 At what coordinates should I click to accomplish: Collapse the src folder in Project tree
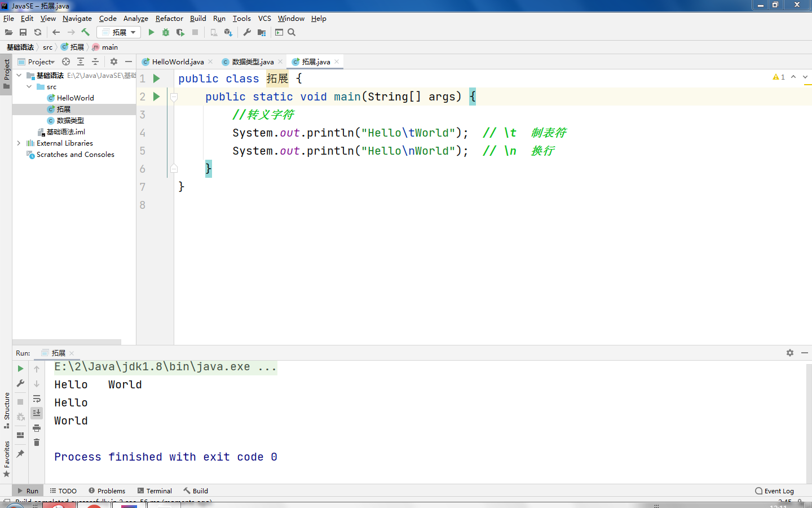[x=29, y=86]
